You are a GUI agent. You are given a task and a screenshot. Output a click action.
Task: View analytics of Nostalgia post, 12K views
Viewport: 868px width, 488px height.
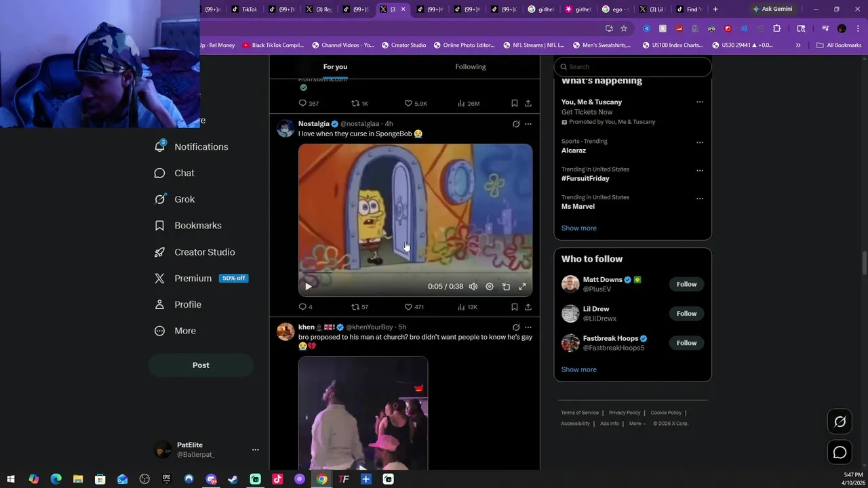tap(468, 307)
